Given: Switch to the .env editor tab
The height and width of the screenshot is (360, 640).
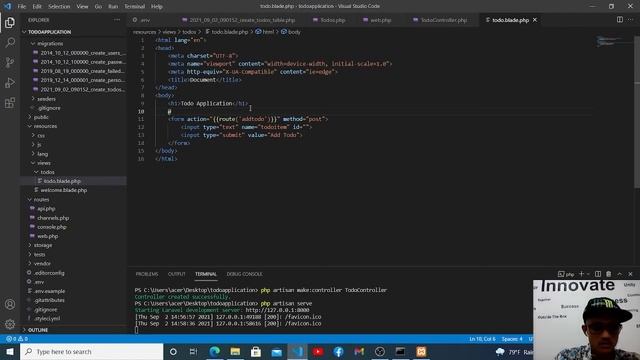Looking at the screenshot, I should point(145,20).
